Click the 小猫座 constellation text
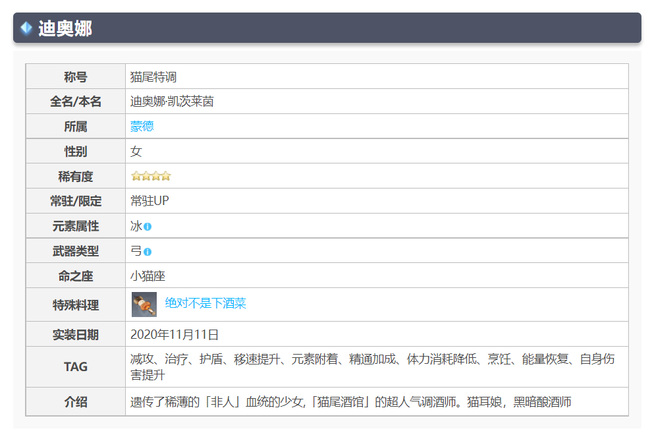 (x=148, y=276)
